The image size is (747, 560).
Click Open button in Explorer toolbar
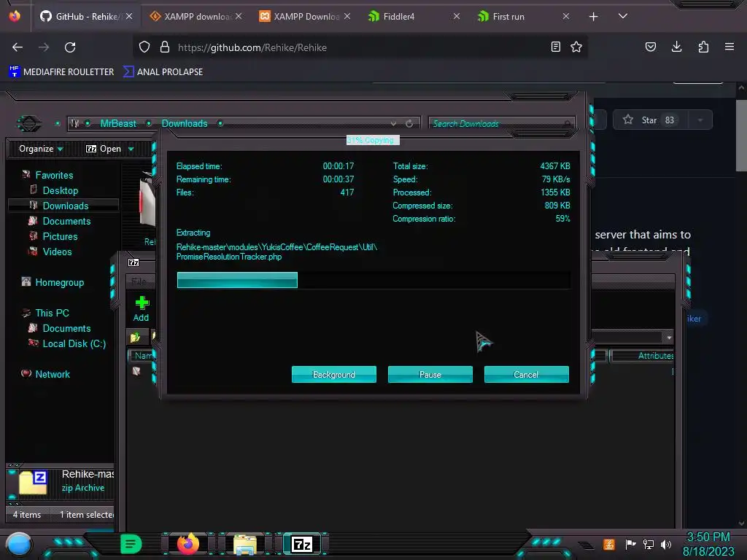click(x=104, y=149)
